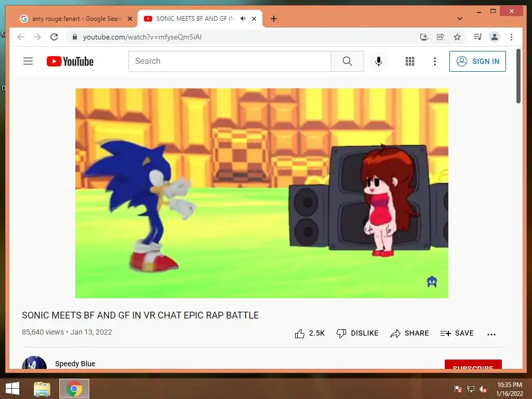Viewport: 532px width, 399px height.
Task: Save video to playlist
Action: click(x=457, y=334)
